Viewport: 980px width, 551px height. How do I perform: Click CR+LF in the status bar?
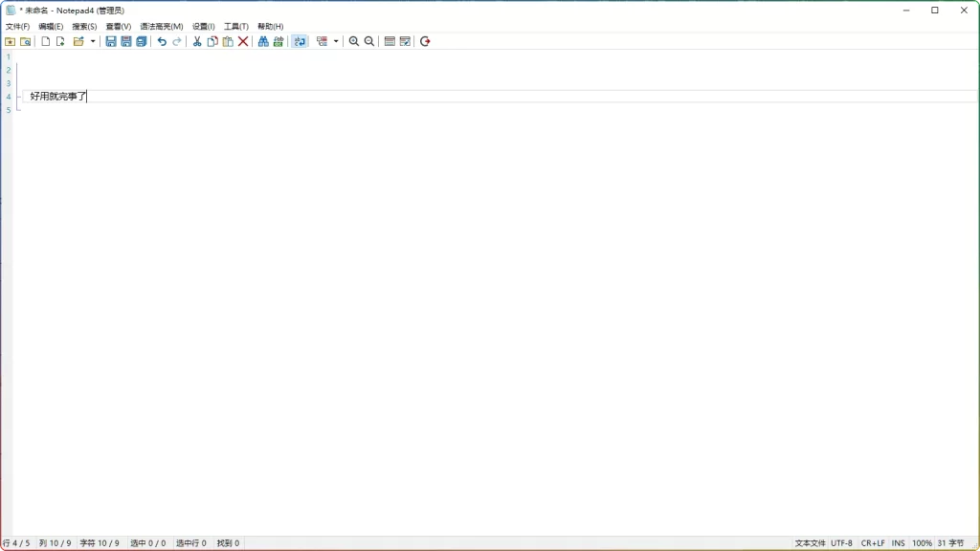point(874,542)
